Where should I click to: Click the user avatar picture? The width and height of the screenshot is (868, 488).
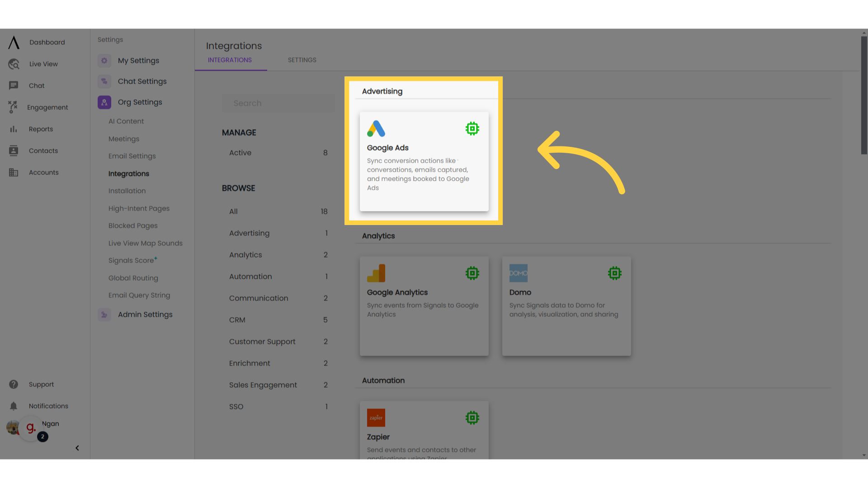[x=12, y=427]
